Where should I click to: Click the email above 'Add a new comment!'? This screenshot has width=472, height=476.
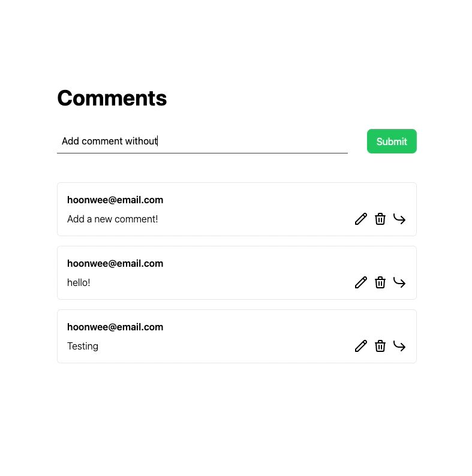click(x=115, y=200)
